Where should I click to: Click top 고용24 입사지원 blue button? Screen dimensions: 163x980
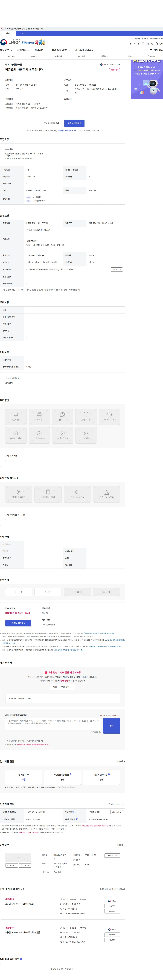[74, 123]
